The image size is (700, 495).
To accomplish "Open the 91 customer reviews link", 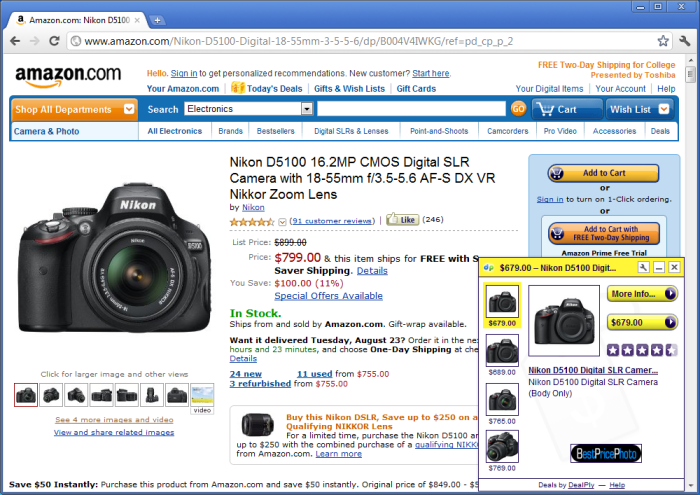I will tap(332, 221).
